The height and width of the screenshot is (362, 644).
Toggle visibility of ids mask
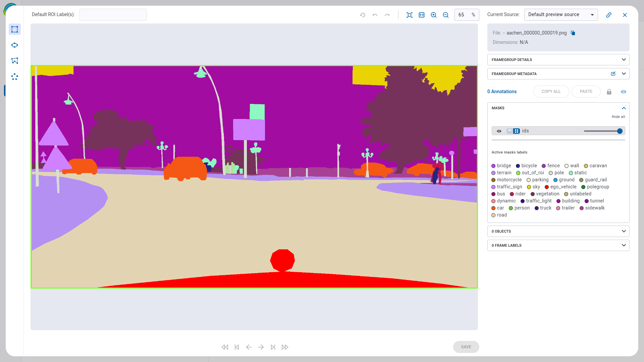[499, 131]
